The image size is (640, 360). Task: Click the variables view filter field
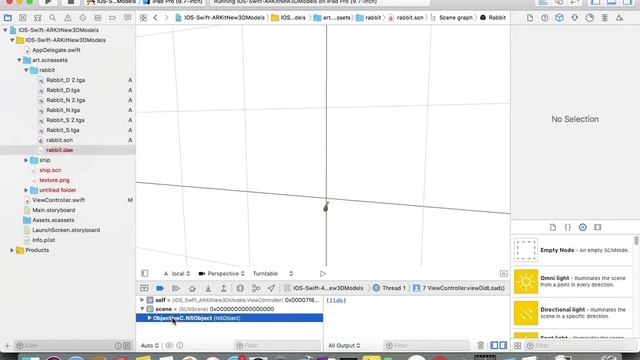tap(278, 346)
